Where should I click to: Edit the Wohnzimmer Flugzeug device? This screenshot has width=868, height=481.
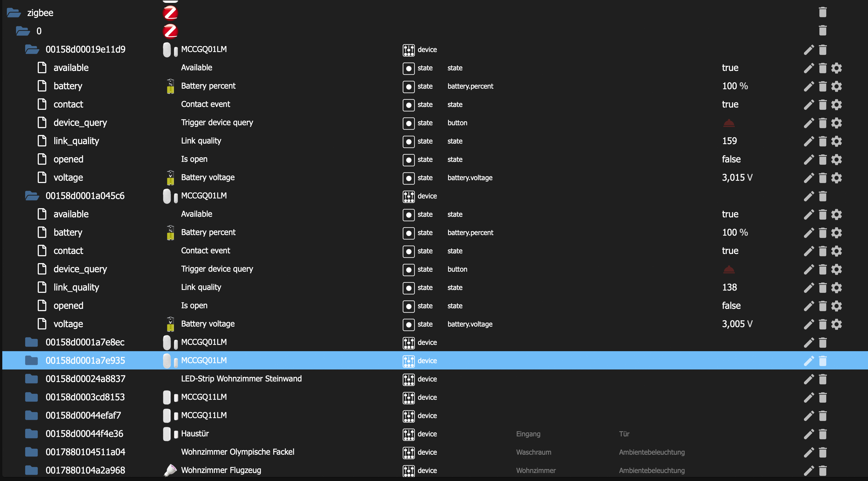(x=808, y=470)
